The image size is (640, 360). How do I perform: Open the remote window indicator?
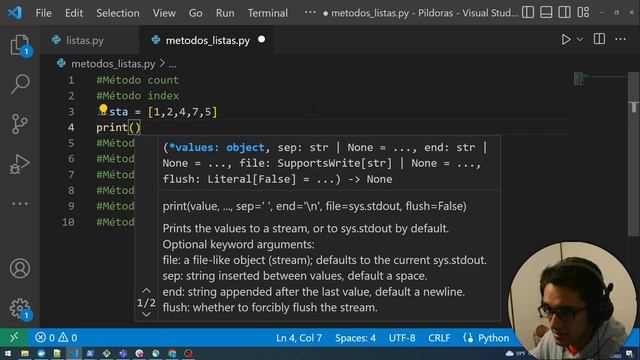click(14, 337)
